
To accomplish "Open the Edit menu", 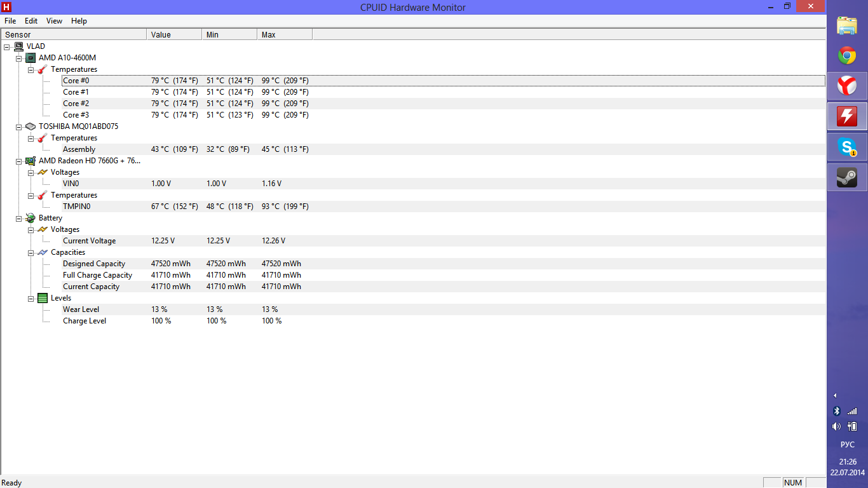I will (x=31, y=21).
